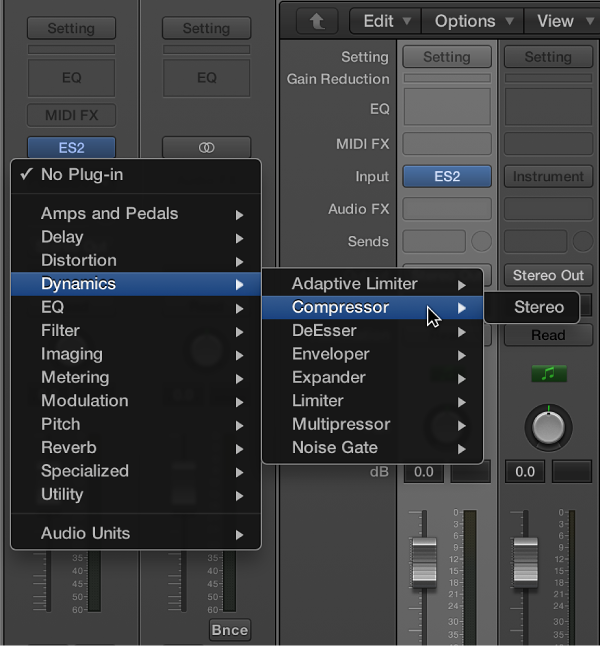Click the Sends slot in ES2 channel
The height and width of the screenshot is (648, 602).
pos(434,241)
